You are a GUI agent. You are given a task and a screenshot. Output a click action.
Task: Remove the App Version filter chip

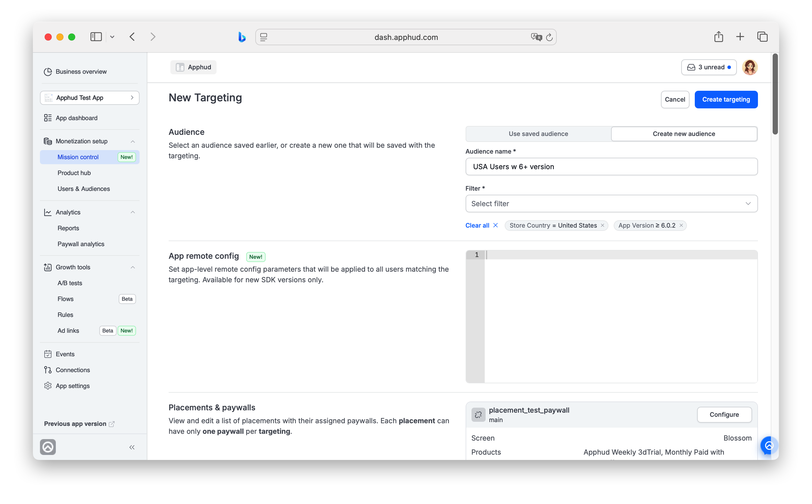point(682,226)
